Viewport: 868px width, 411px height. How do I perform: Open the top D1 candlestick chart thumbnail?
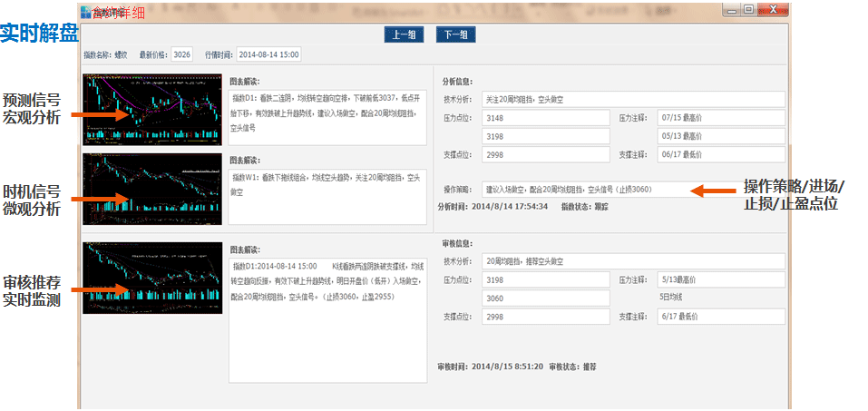click(x=152, y=110)
